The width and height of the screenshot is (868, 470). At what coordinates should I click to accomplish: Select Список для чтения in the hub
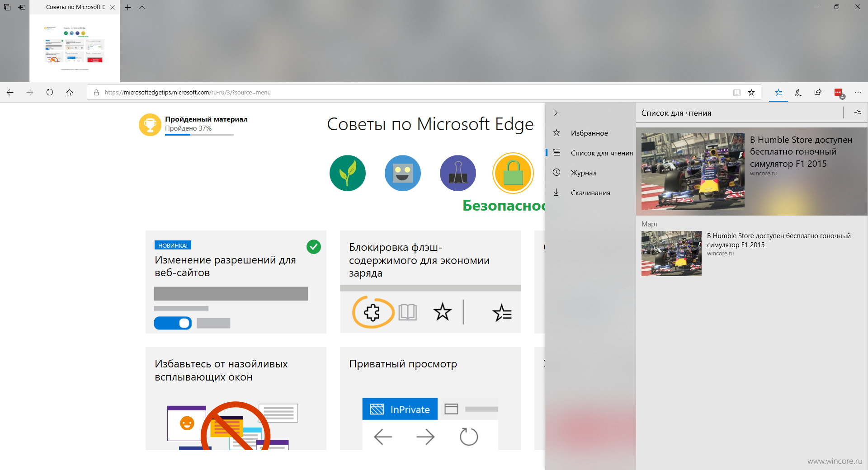pyautogui.click(x=590, y=153)
